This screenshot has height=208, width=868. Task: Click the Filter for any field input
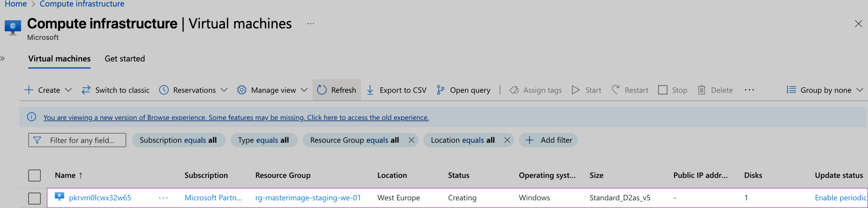pyautogui.click(x=81, y=140)
